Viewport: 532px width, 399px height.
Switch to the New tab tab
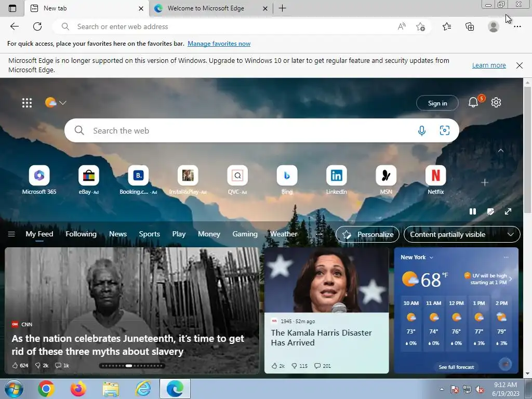click(87, 8)
